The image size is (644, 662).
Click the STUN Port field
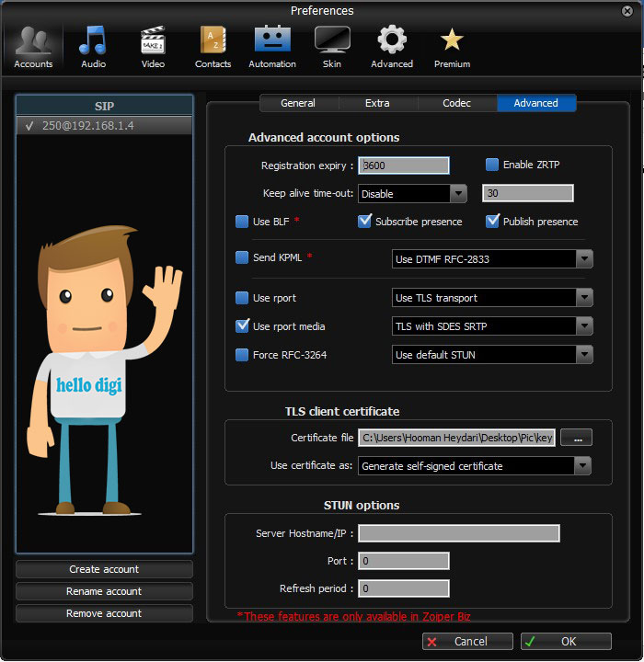(404, 561)
